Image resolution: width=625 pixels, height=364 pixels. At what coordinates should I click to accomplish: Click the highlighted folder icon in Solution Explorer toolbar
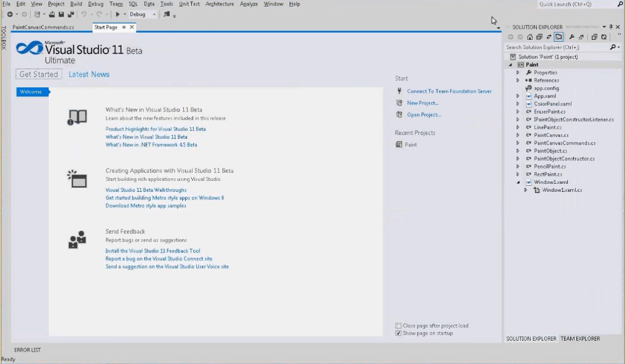(559, 37)
